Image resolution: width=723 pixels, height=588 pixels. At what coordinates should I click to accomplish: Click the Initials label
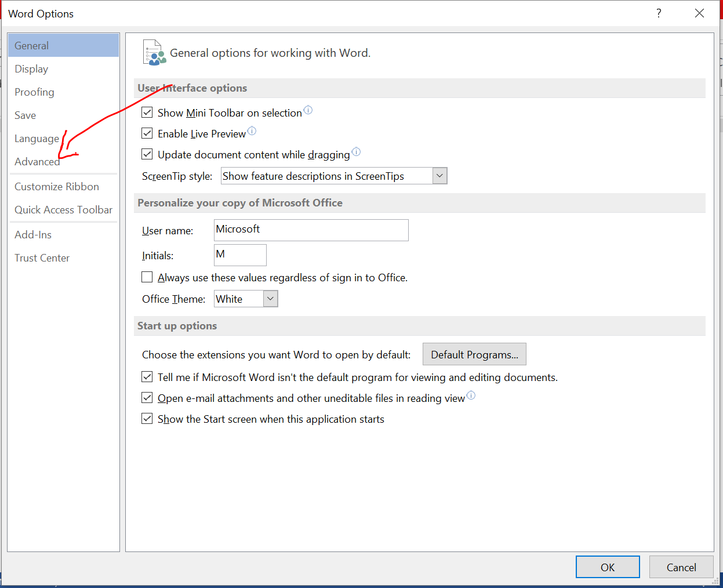click(158, 256)
